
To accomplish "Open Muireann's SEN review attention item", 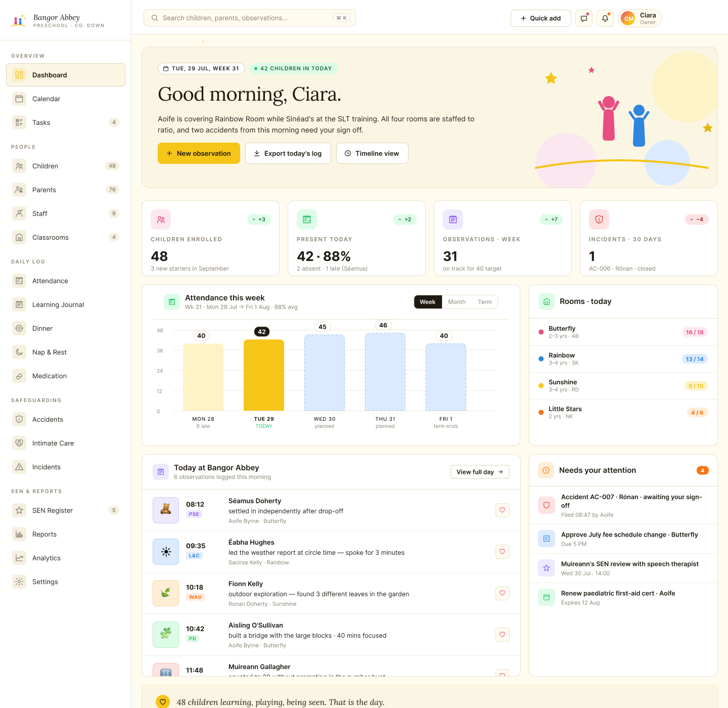I will pos(623,568).
